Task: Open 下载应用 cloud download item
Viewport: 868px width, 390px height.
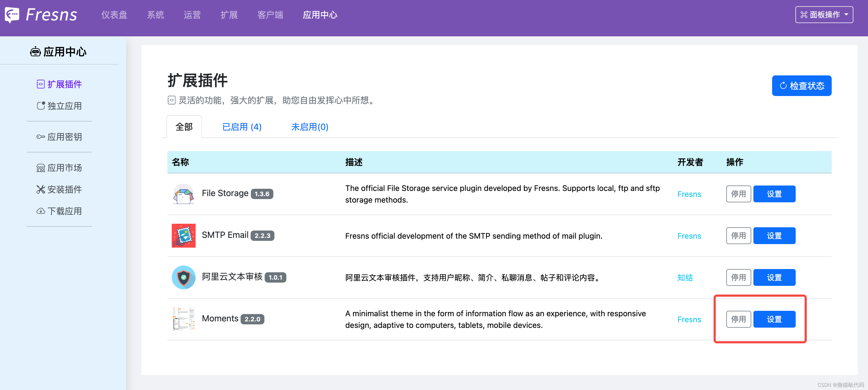Action: pyautogui.click(x=59, y=211)
